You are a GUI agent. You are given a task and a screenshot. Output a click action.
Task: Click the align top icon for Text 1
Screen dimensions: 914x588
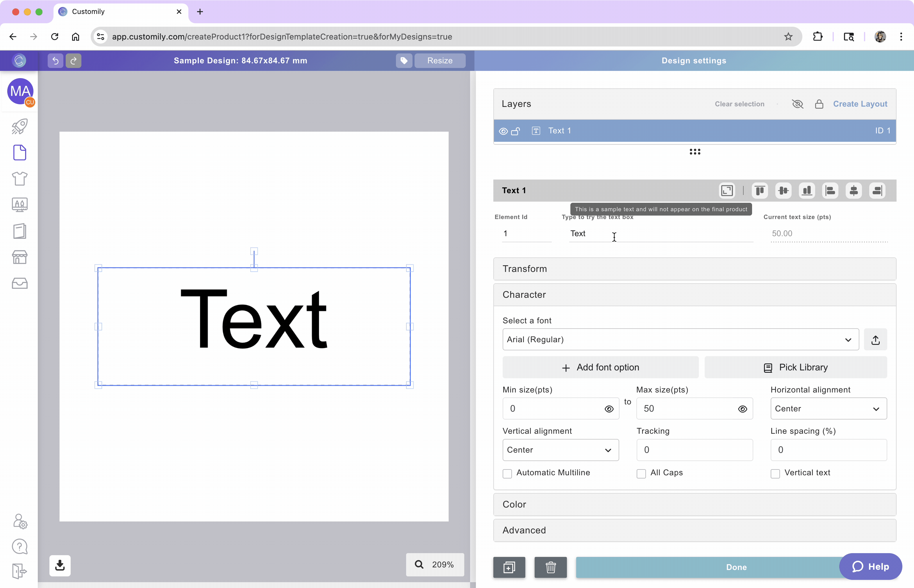[760, 190]
